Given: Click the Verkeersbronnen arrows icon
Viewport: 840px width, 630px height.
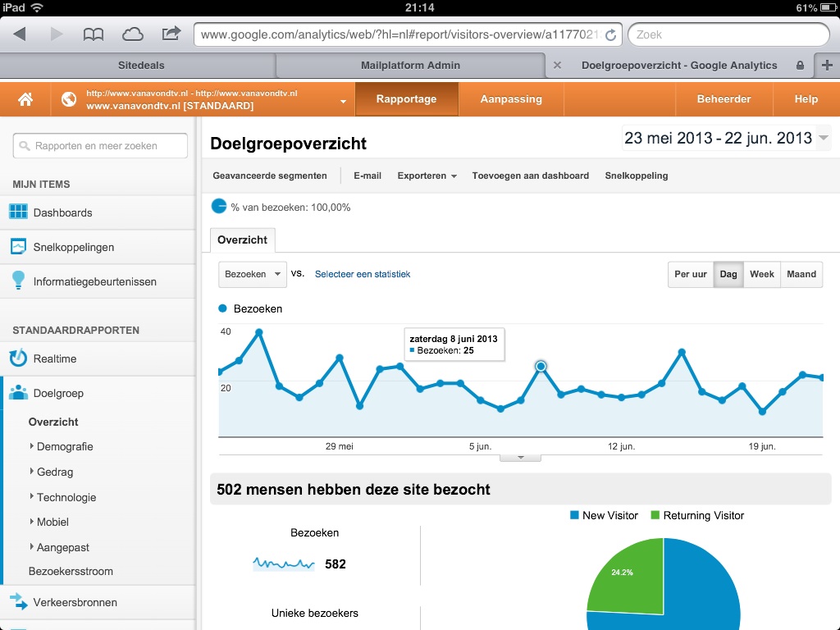Looking at the screenshot, I should click(x=18, y=601).
